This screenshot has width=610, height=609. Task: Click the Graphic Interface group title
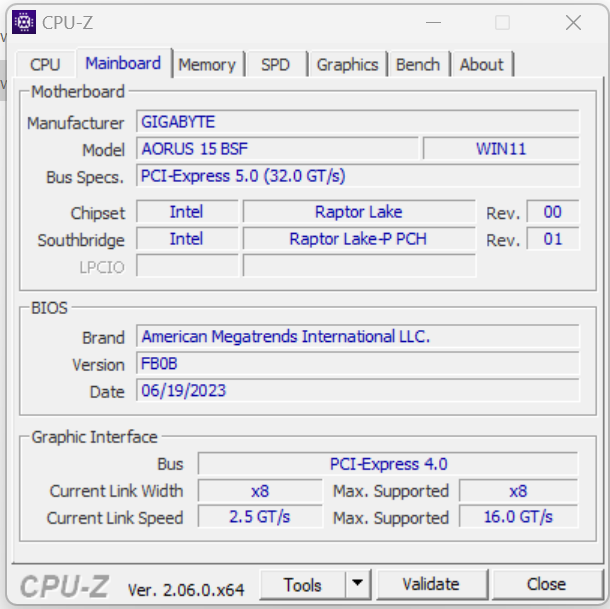point(95,437)
